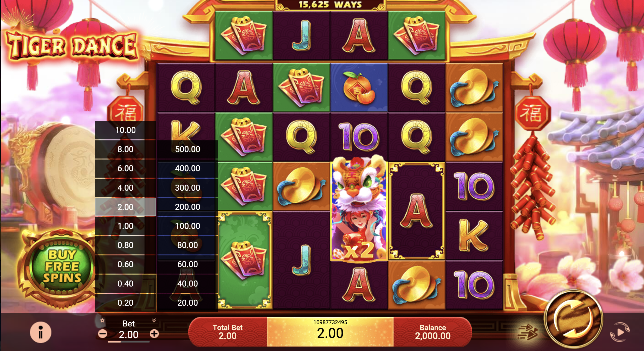
Task: Click small star icon beside Bet
Action: coord(102,320)
